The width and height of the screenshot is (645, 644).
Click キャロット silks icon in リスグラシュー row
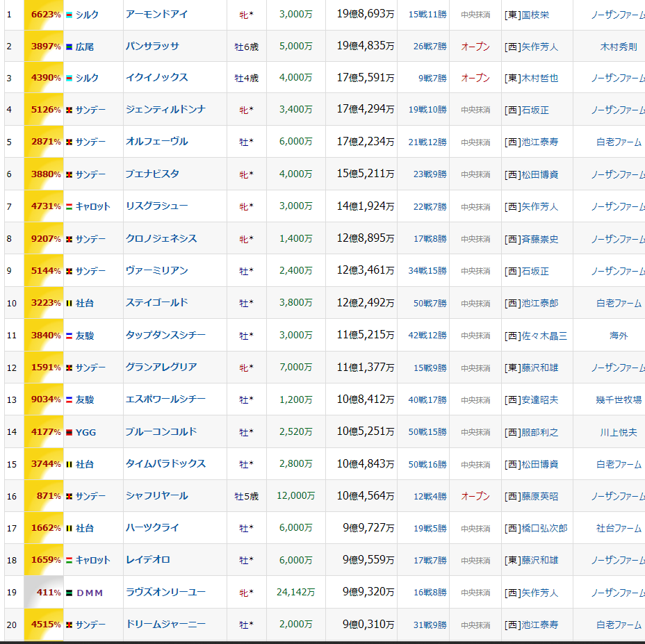tap(69, 206)
